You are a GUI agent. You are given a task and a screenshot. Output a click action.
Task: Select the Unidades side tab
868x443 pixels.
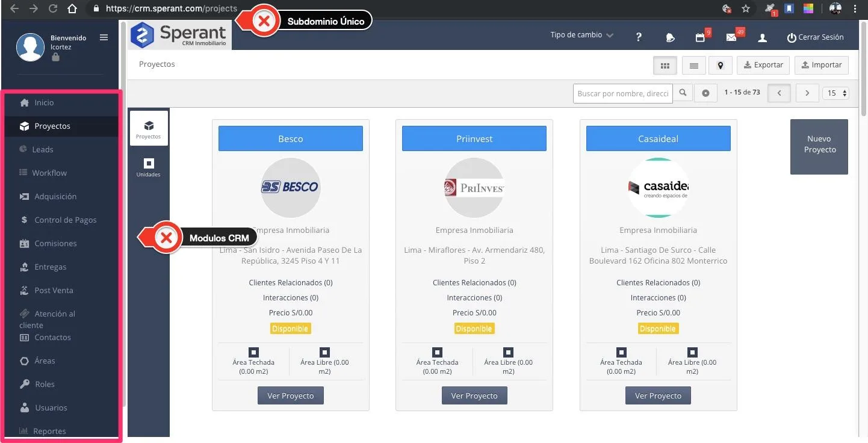(149, 167)
